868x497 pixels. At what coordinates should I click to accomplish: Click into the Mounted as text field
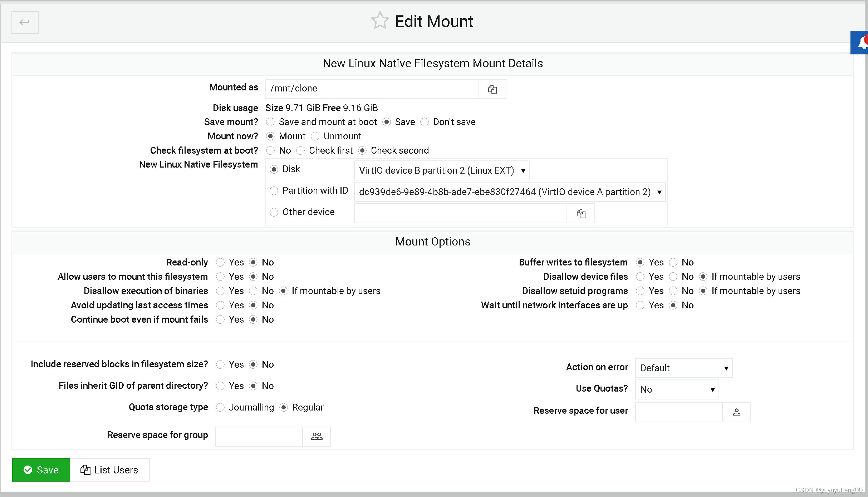[371, 89]
